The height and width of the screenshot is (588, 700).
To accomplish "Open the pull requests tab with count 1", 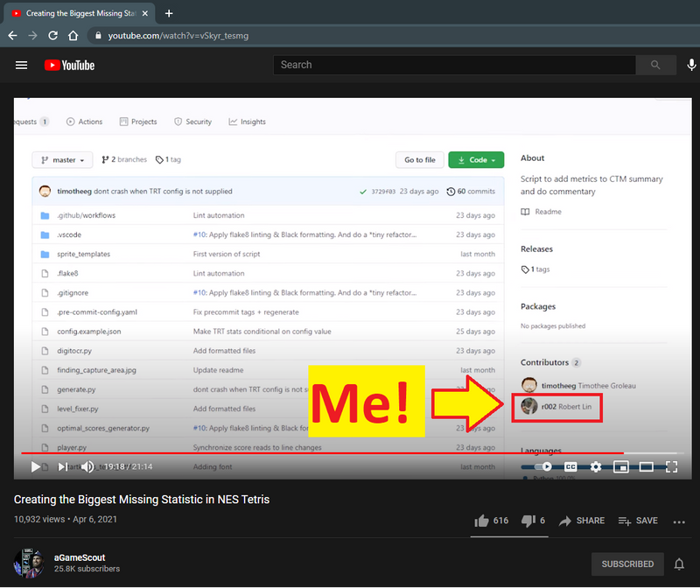I will (x=31, y=122).
